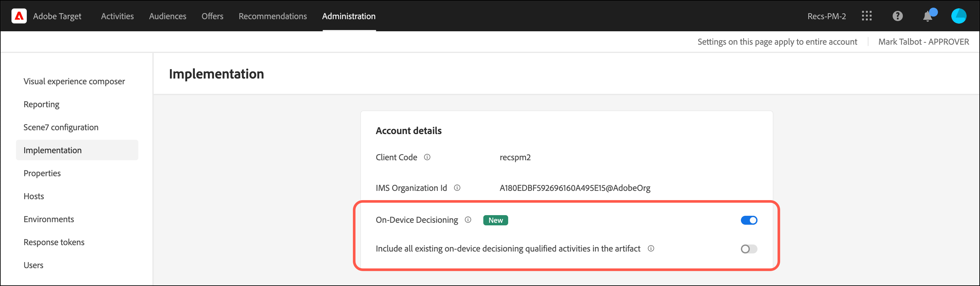Viewport: 980px width, 286px height.
Task: Go to the Offers tab
Action: click(x=212, y=16)
